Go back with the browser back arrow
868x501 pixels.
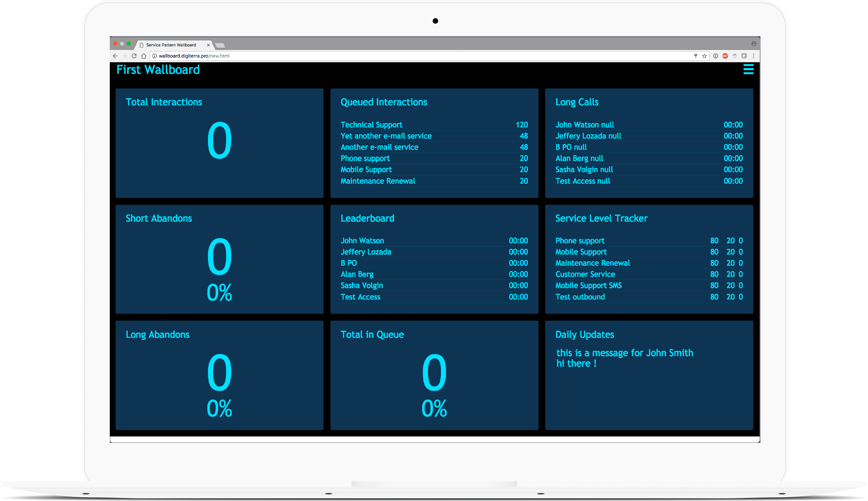115,56
